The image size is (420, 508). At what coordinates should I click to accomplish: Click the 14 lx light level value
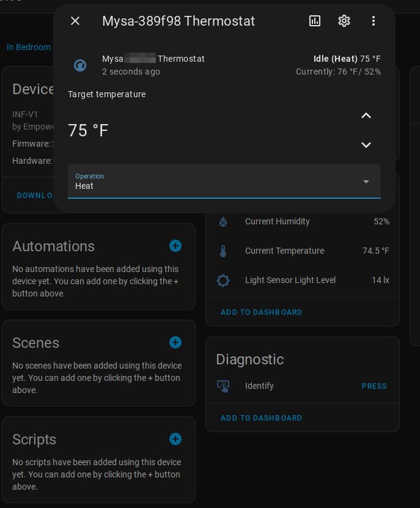click(380, 280)
